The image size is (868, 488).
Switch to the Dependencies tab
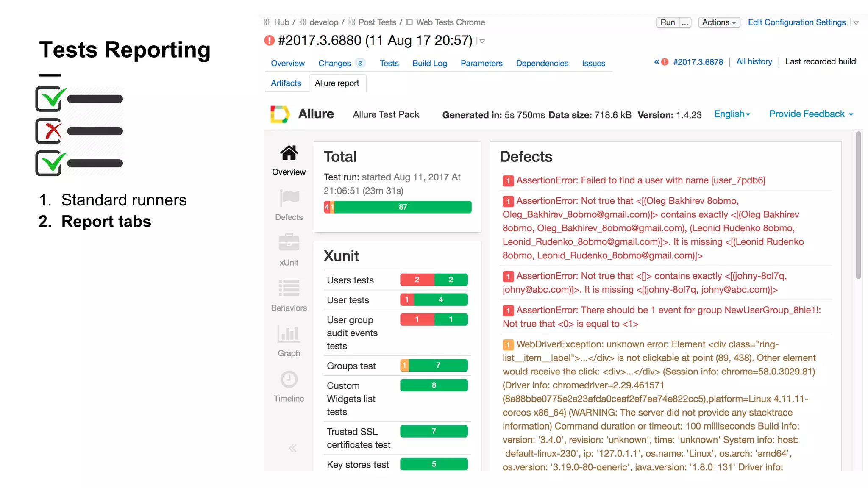542,63
